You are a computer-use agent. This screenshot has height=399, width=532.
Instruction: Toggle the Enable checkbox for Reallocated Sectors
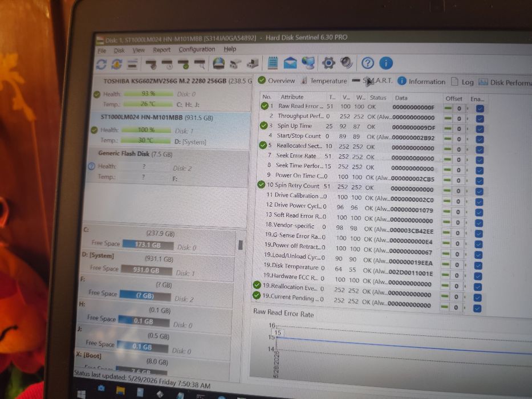(480, 149)
